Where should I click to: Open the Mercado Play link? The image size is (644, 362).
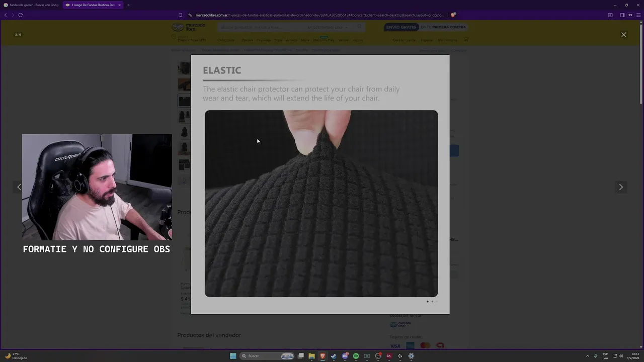click(324, 40)
